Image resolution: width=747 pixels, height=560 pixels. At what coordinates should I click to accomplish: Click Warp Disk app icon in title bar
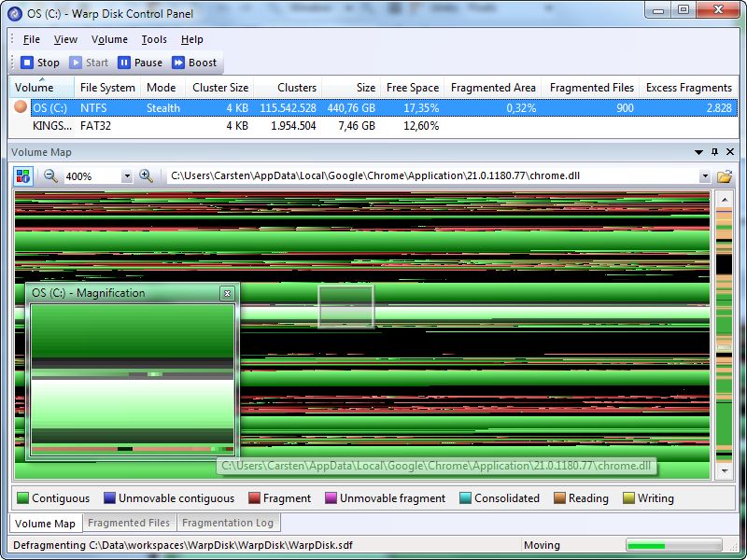15,13
